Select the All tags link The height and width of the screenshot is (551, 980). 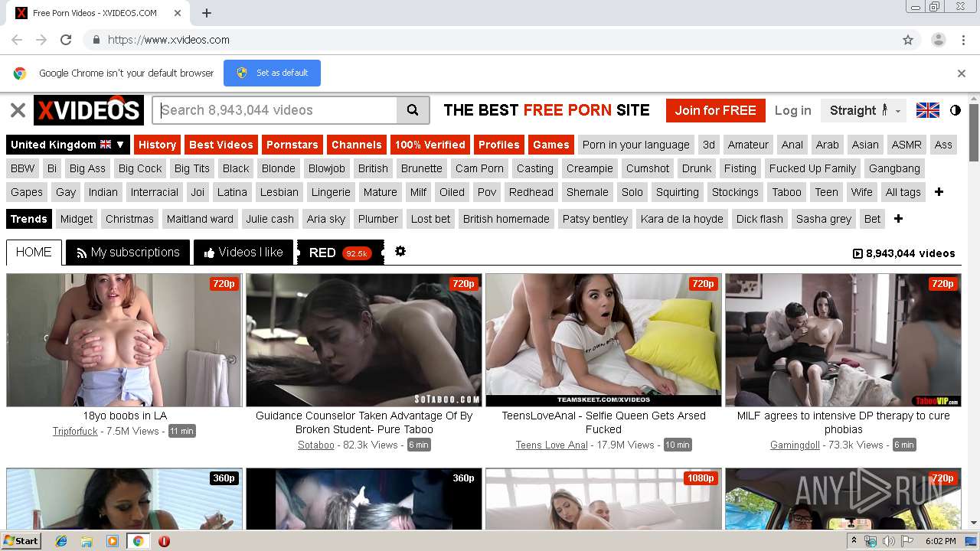coord(903,192)
